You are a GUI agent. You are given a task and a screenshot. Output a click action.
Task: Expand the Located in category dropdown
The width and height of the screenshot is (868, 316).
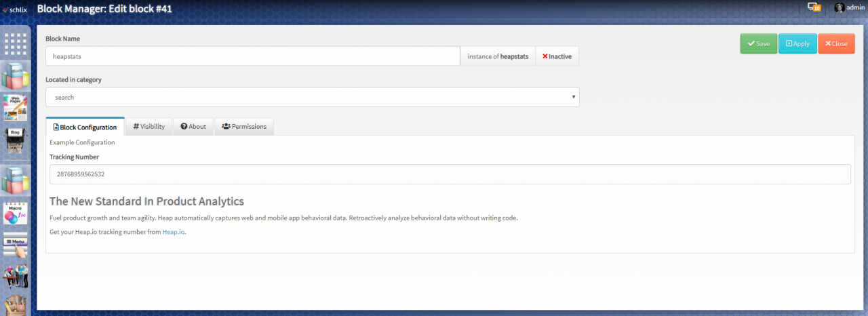point(313,97)
